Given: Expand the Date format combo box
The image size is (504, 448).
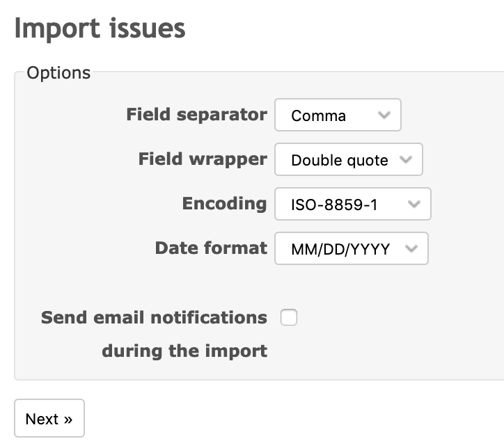Looking at the screenshot, I should [351, 249].
